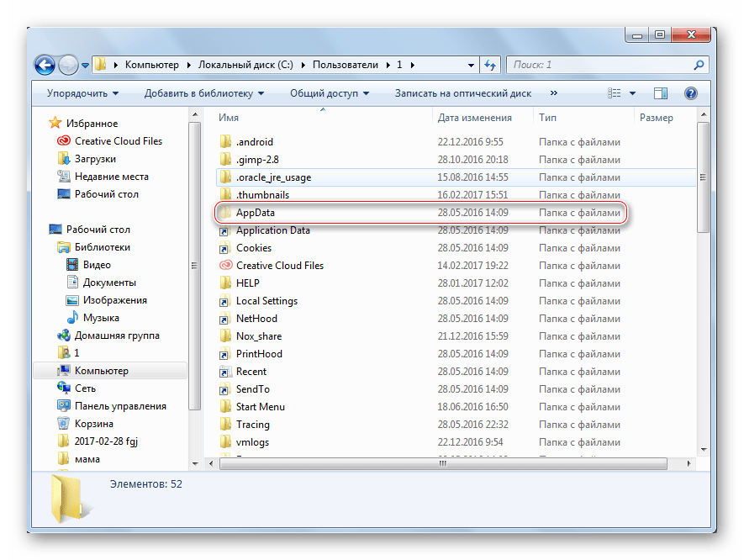Viewport: 744px width, 560px height.
Task: Show hidden toolbar commands via double chevron
Action: (x=553, y=93)
